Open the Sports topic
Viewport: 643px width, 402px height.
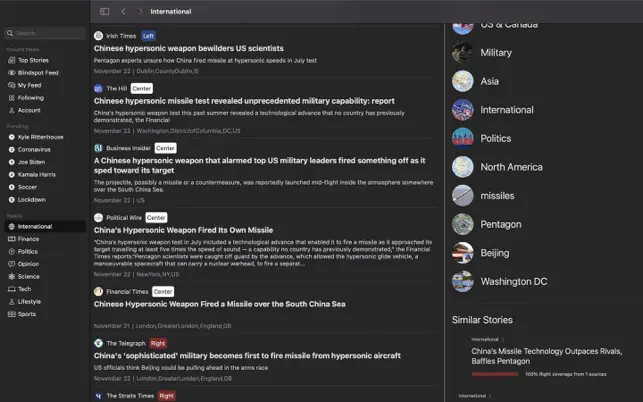pos(22,314)
